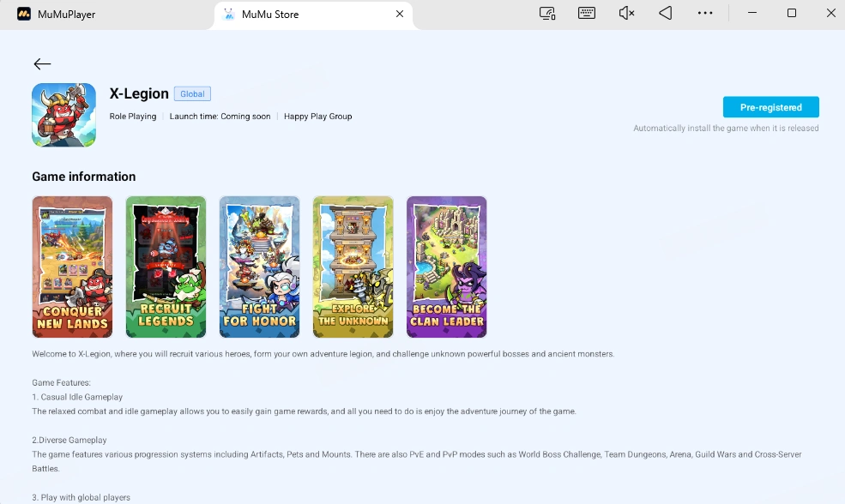Go back using the left arrow

42,64
